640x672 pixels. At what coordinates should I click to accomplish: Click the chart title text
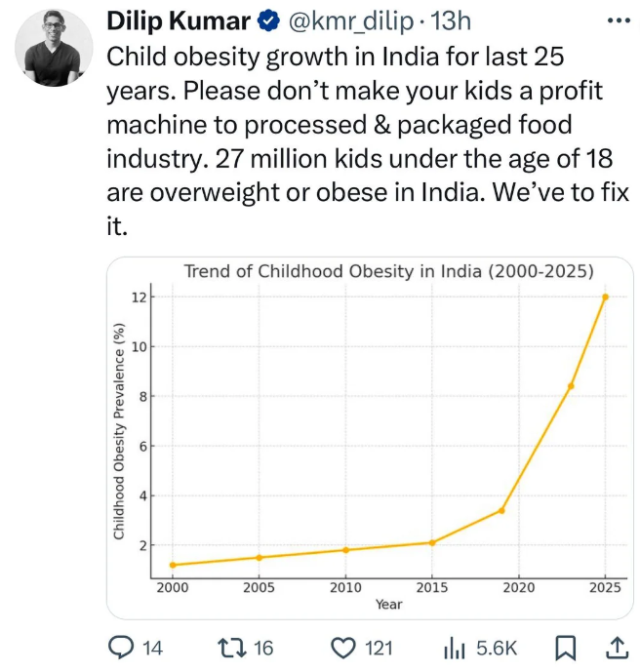pyautogui.click(x=388, y=271)
